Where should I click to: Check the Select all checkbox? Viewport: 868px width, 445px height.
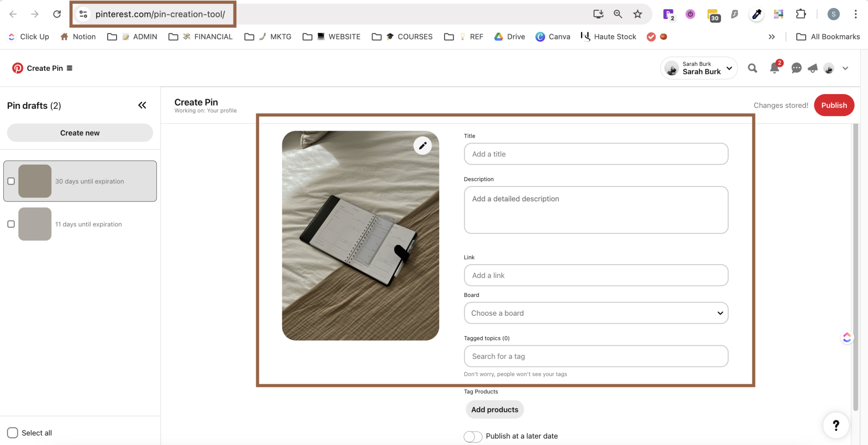[12, 432]
